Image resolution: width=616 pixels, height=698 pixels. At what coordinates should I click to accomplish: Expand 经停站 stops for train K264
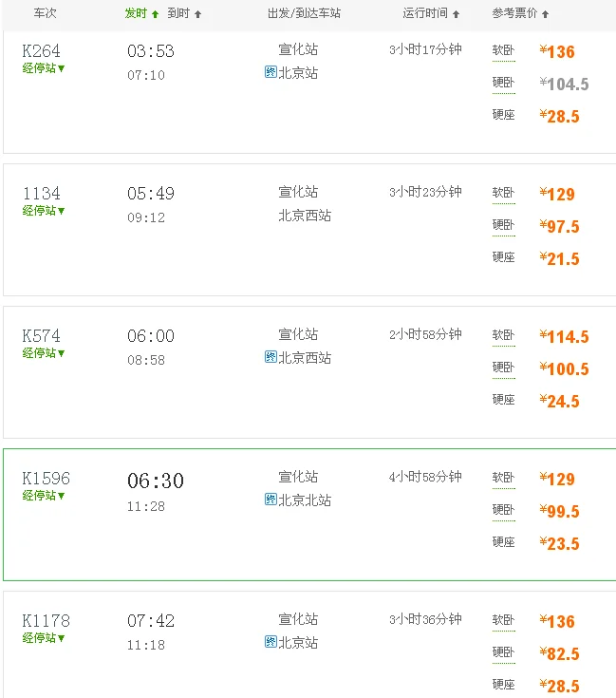click(45, 68)
